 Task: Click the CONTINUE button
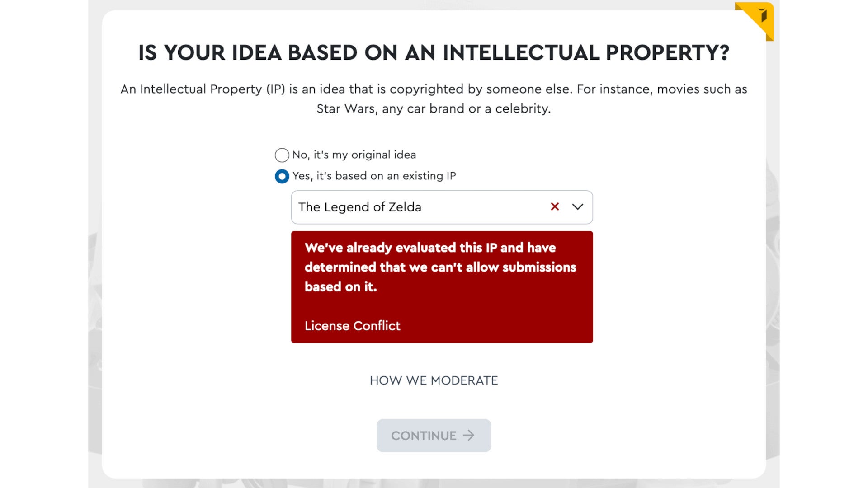coord(434,436)
